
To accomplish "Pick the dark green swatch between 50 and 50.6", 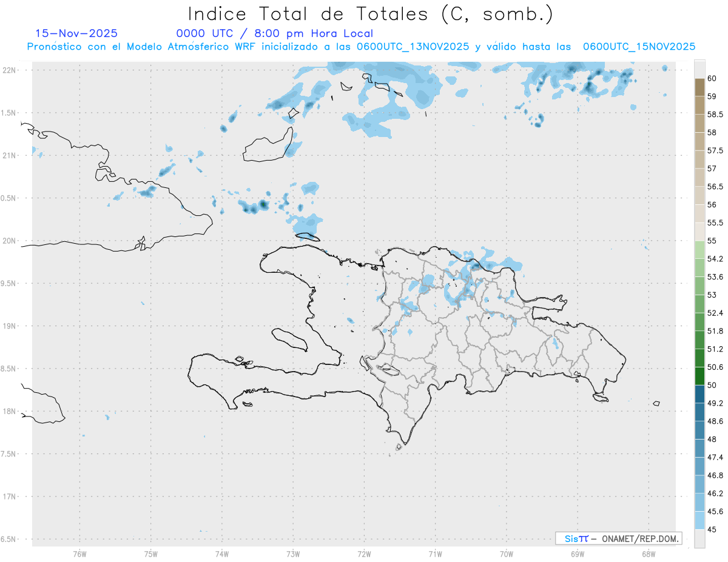I will pyautogui.click(x=699, y=376).
